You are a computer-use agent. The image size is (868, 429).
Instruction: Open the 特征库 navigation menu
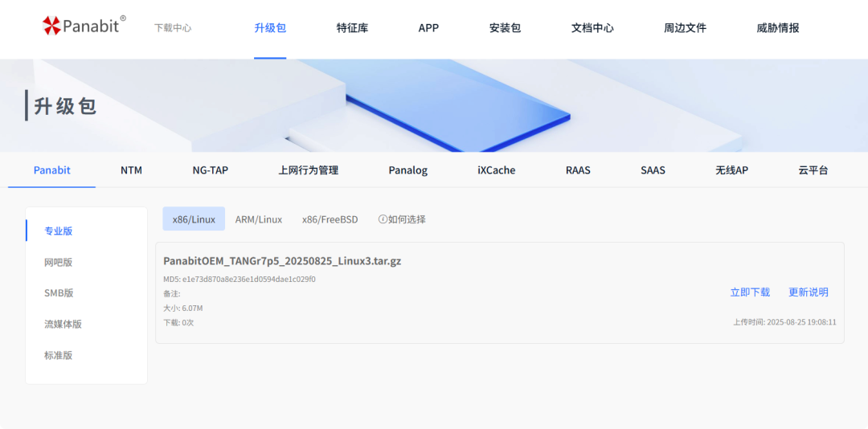pyautogui.click(x=352, y=28)
